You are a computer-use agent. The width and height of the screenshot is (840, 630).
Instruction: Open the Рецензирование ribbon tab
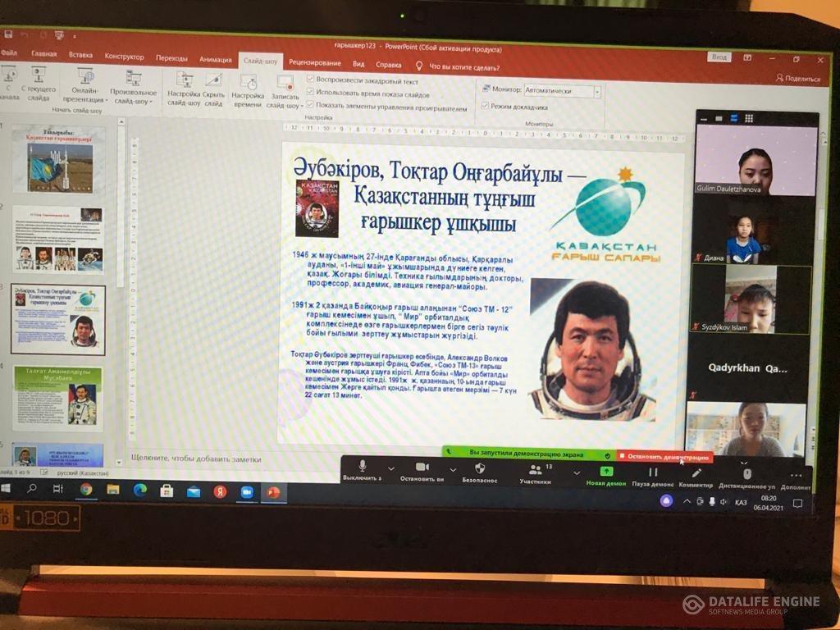coord(315,63)
